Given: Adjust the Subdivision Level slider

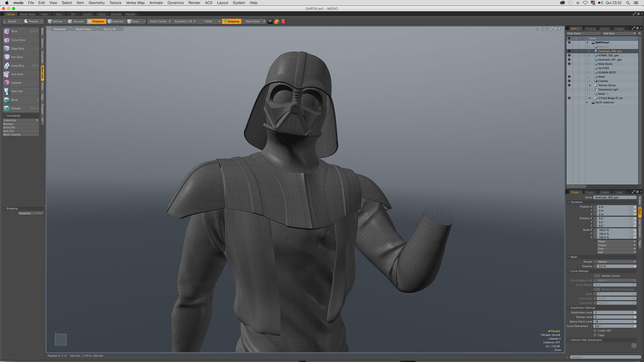Looking at the screenshot, I should coord(615,313).
